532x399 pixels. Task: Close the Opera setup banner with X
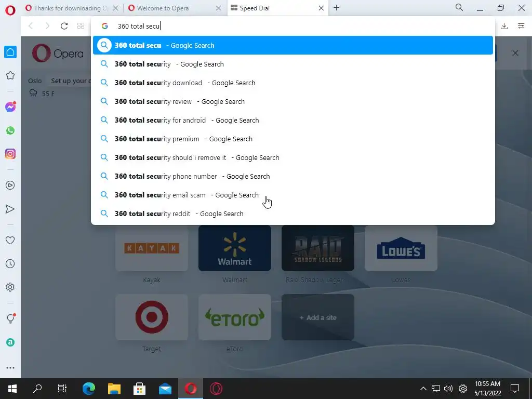coord(515,54)
